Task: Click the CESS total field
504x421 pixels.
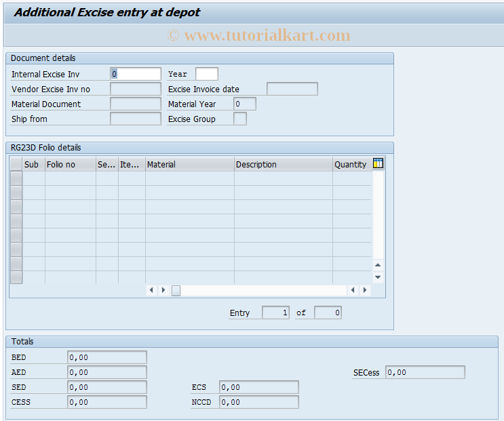Action: [x=107, y=402]
